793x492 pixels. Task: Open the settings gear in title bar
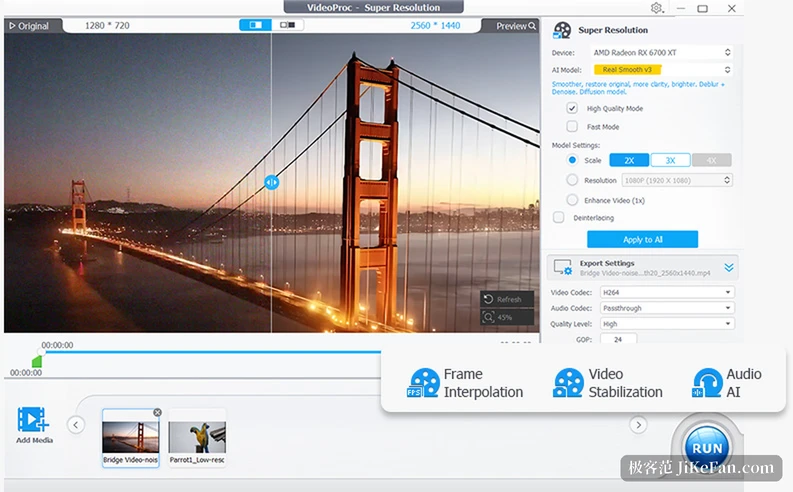(x=656, y=8)
